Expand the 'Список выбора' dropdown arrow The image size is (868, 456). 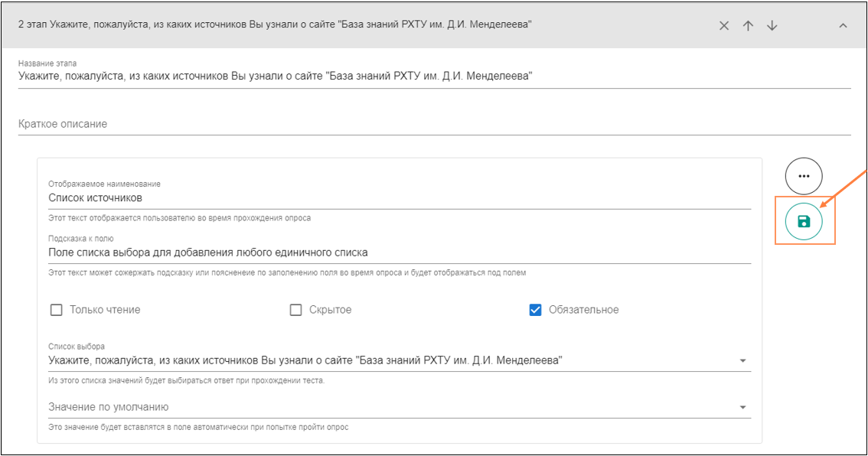742,361
